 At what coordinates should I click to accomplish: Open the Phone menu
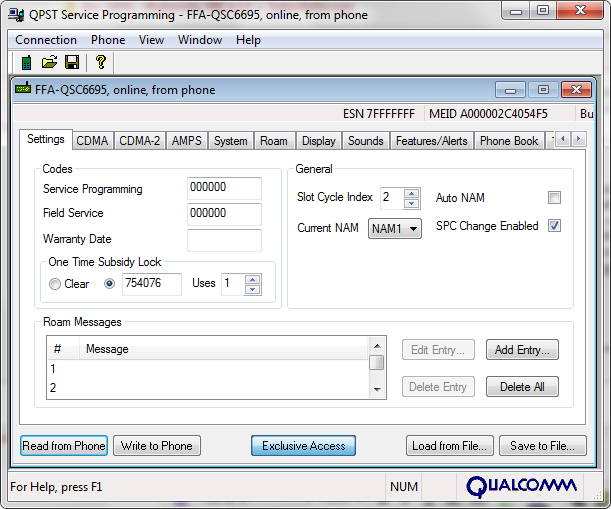point(108,40)
